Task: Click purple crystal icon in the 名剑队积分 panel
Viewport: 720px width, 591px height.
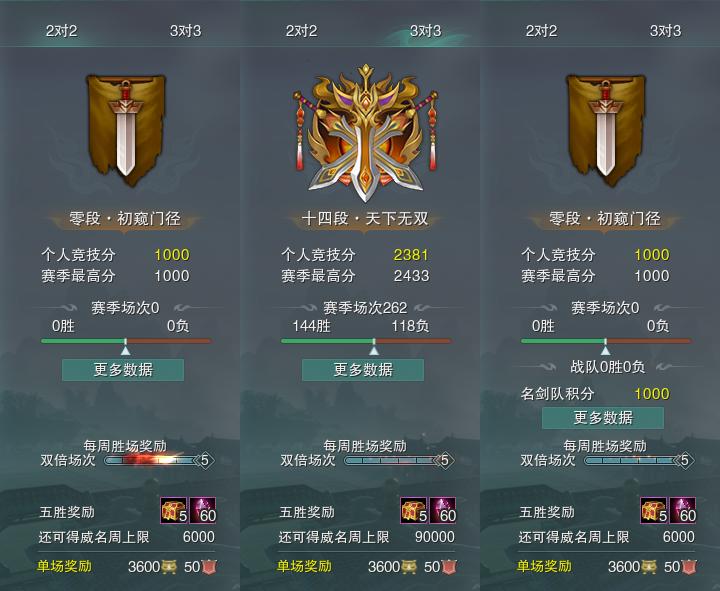Action: (x=682, y=510)
